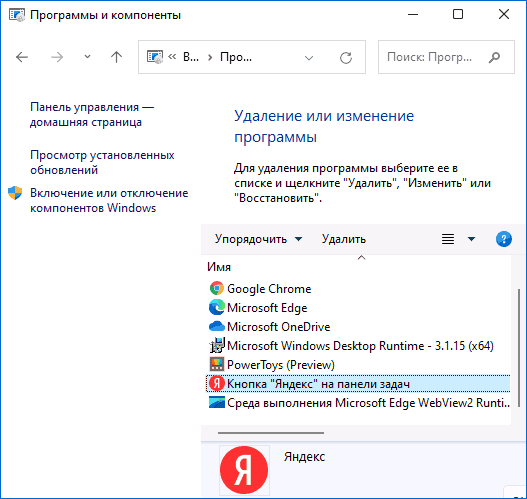Click the Microsoft OneDrive cloud icon

(x=217, y=327)
